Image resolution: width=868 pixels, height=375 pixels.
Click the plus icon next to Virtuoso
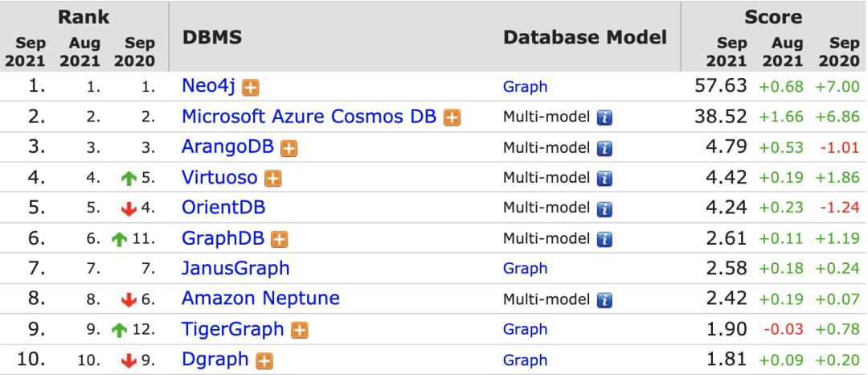273,179
